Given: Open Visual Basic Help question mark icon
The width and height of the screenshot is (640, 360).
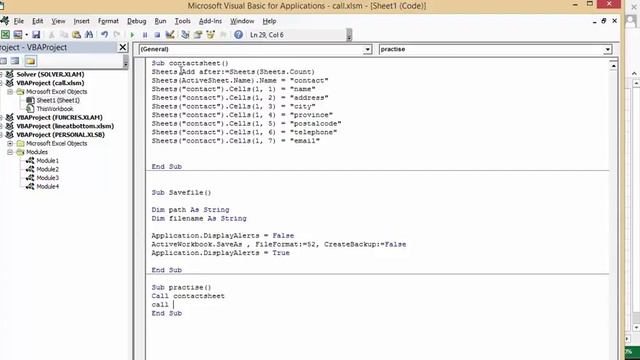Looking at the screenshot, I should tap(238, 35).
